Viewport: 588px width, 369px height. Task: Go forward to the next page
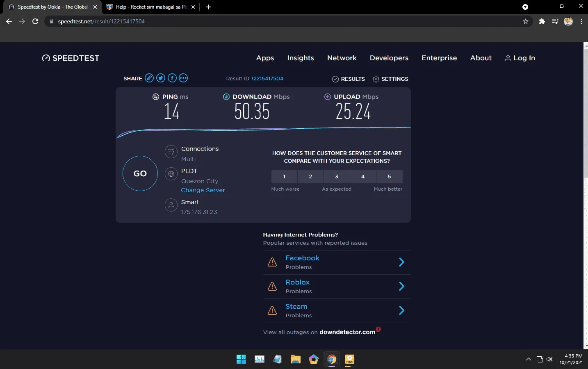(x=22, y=21)
